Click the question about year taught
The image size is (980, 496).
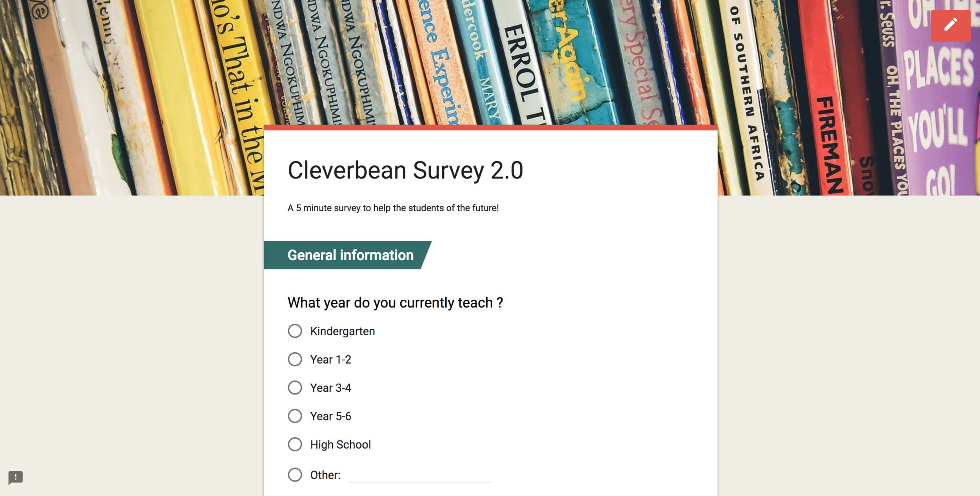[395, 303]
